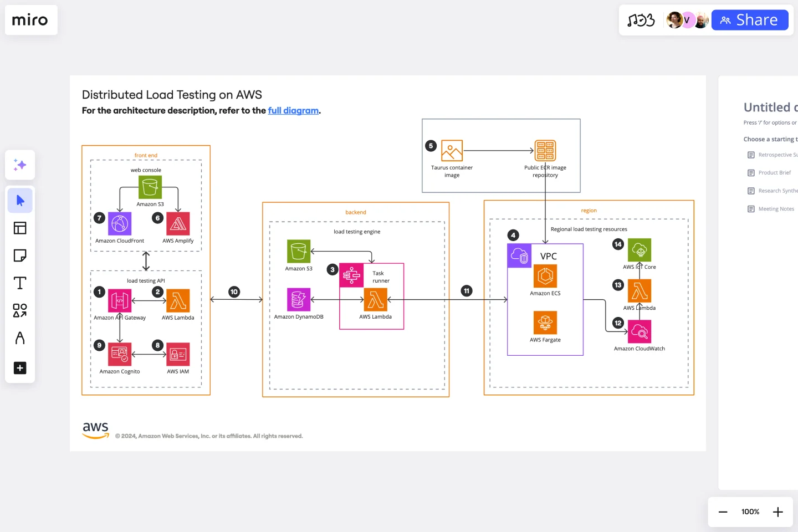
Task: Zoom in with the plus button
Action: tap(778, 512)
